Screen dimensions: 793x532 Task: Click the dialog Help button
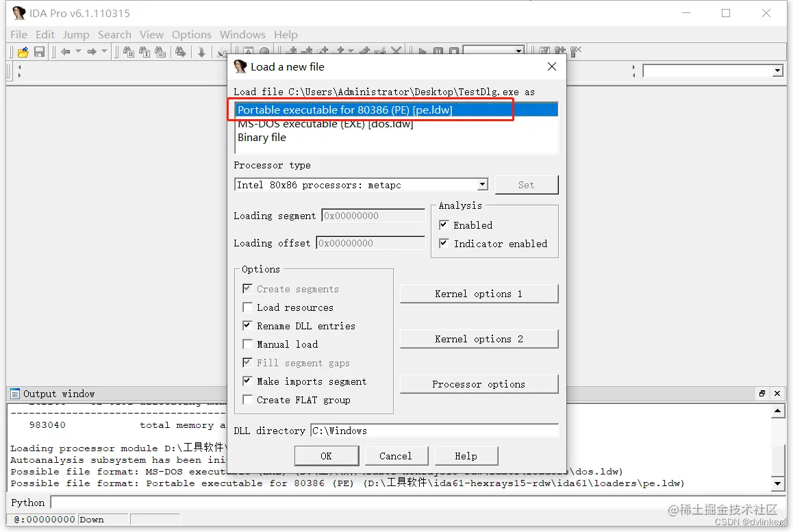[x=466, y=455]
